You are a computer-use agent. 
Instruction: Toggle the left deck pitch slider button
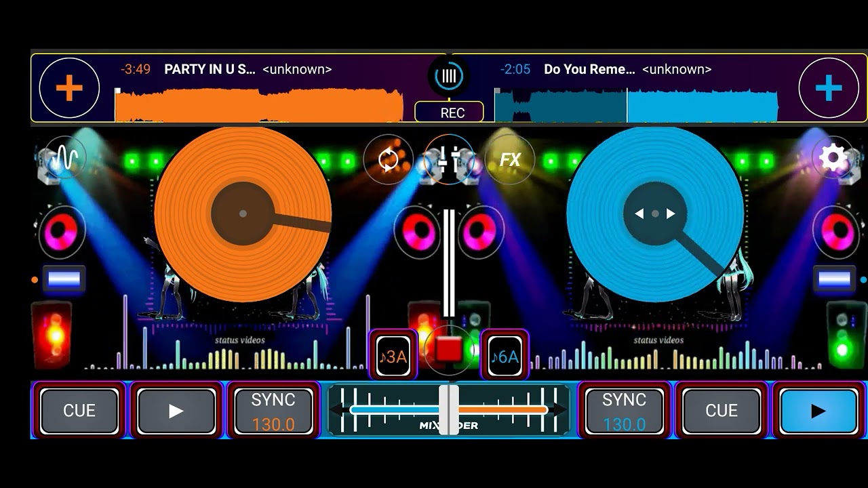[63, 279]
